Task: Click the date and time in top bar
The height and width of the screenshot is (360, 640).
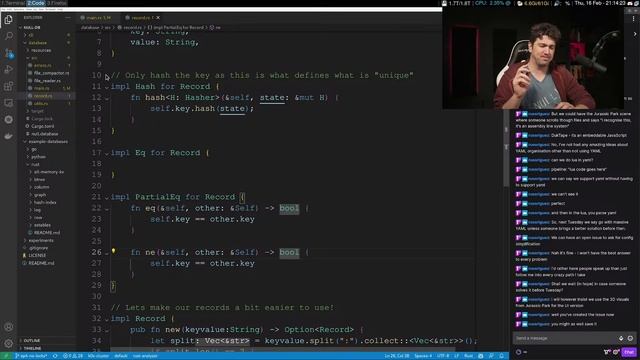Action: pyautogui.click(x=600, y=3)
